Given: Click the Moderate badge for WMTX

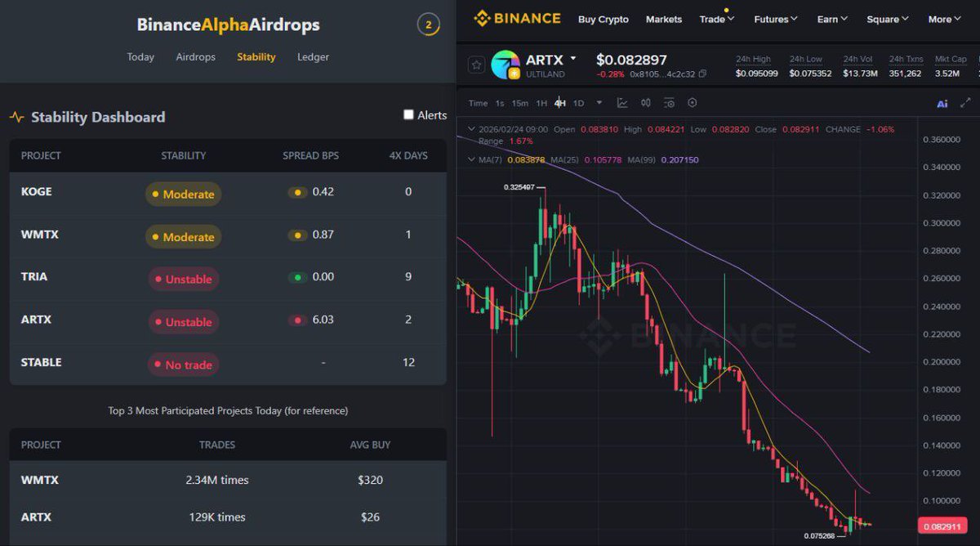Looking at the screenshot, I should click(x=183, y=236).
